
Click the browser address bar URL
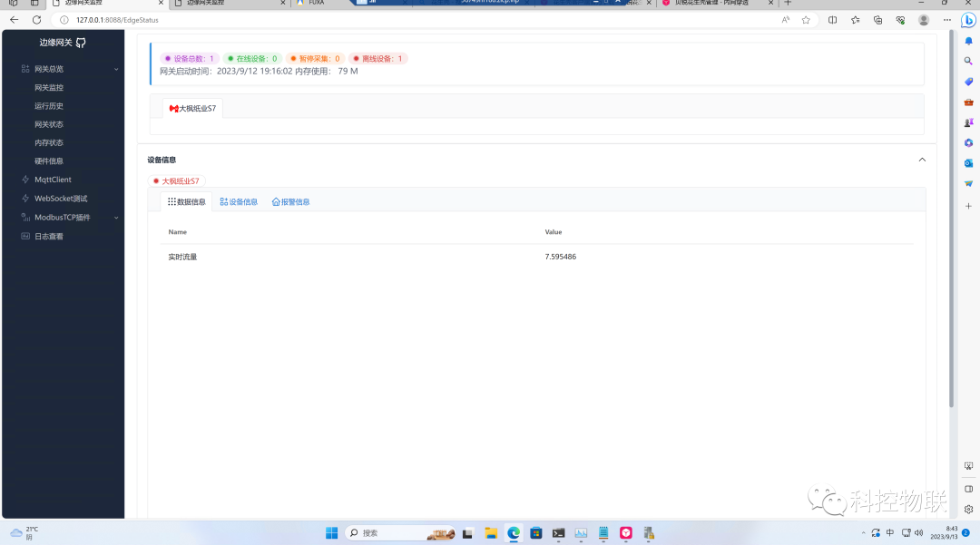click(118, 20)
